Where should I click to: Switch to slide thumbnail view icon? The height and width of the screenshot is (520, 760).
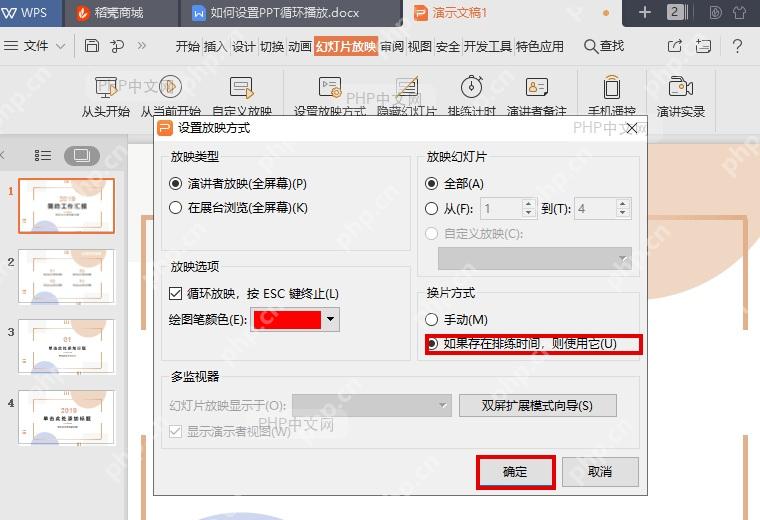(x=81, y=155)
